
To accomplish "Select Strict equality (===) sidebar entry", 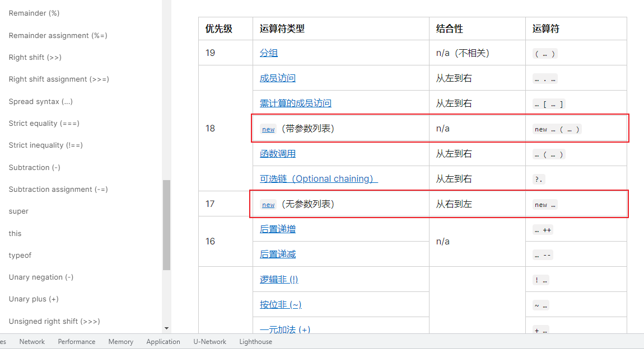I will (x=44, y=124).
